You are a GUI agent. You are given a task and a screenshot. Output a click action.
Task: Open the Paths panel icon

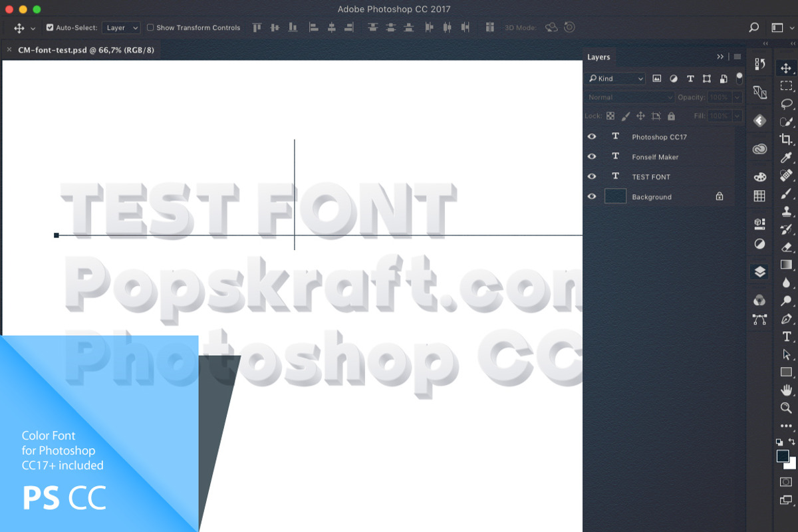[760, 319]
